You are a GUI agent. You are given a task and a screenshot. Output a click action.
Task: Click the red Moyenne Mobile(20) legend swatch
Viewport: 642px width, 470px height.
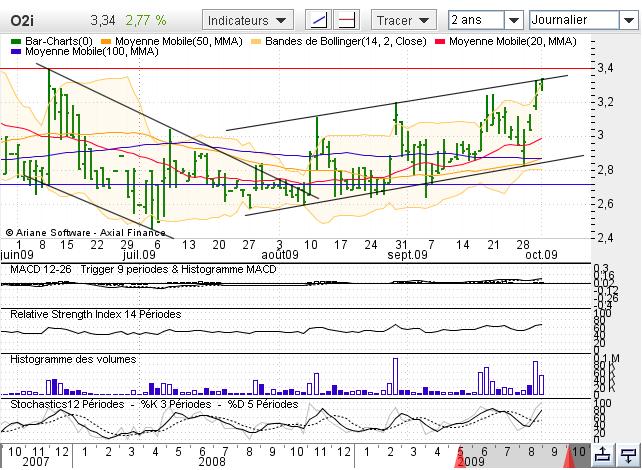(440, 41)
